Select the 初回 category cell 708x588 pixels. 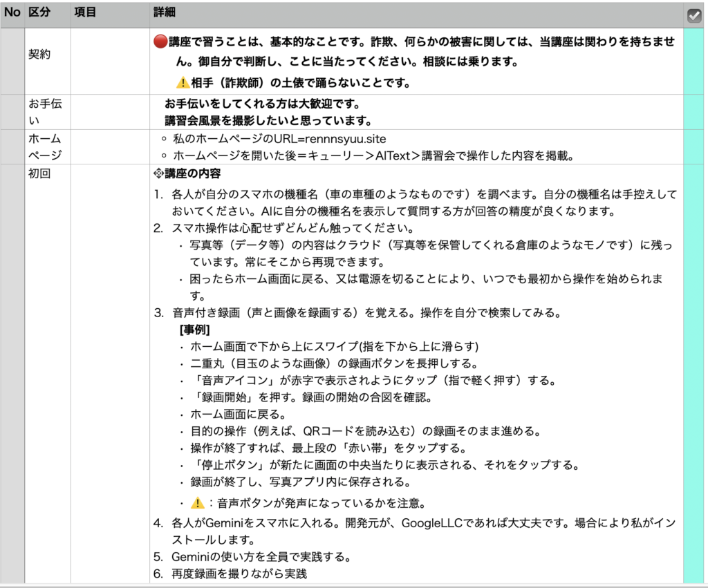pos(39,173)
